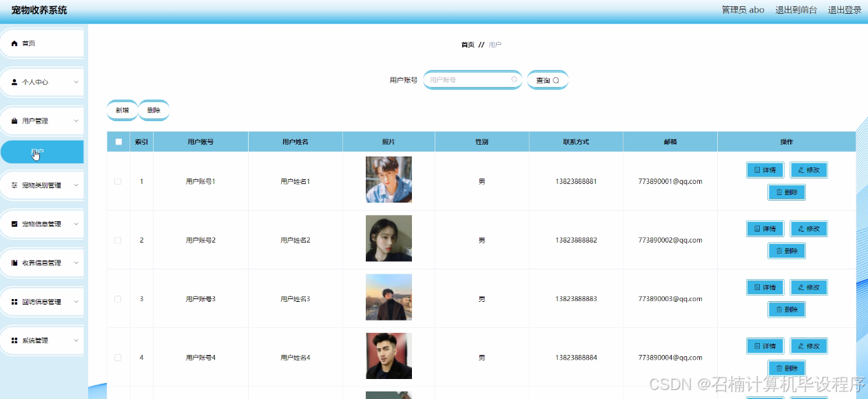This screenshot has width=868, height=399.
Task: Click the magnifier icon inside the 用户账号 search field
Action: [514, 80]
